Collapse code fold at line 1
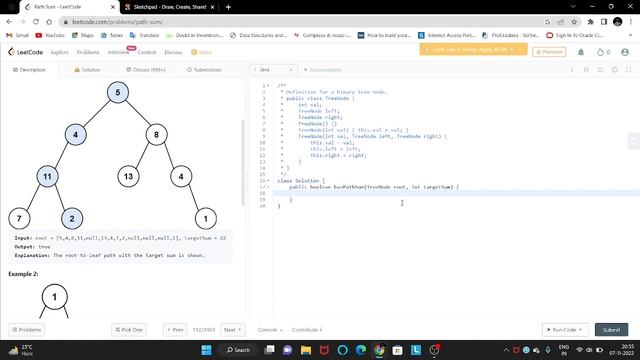This screenshot has height=360, width=640. 268,86
